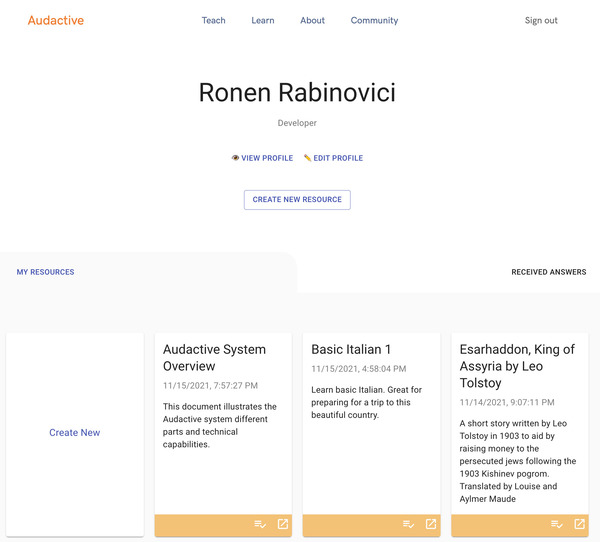The height and width of the screenshot is (542, 600).
Task: Open the Basic Italian 1 title
Action: click(351, 349)
